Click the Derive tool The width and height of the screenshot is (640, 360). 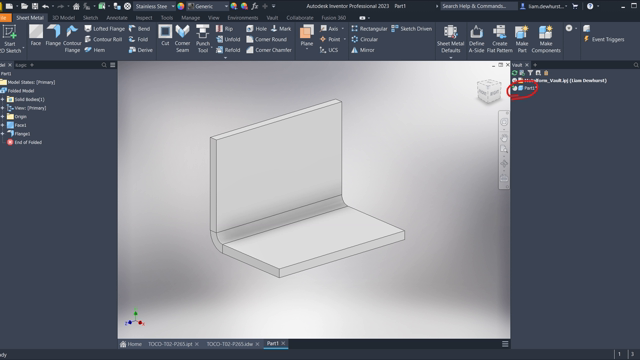[141, 50]
